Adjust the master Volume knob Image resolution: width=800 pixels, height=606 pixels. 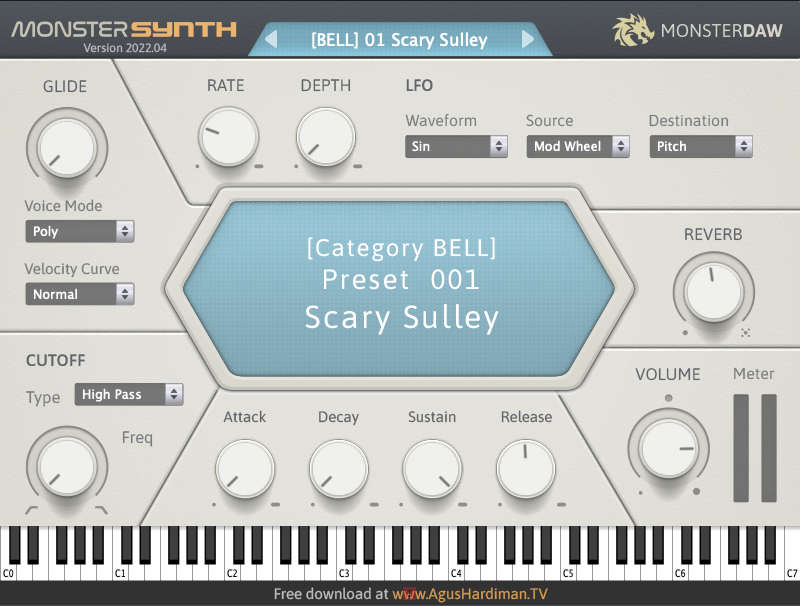point(668,448)
